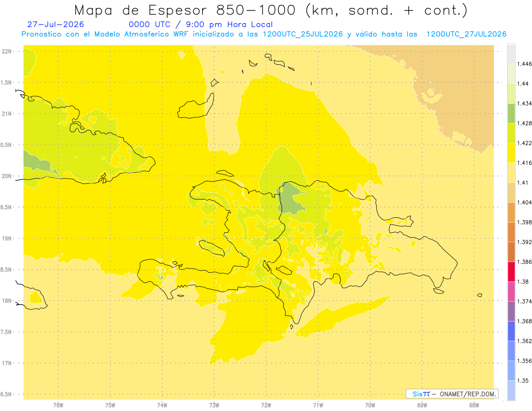Click the 73W longitude label
The height and width of the screenshot is (411, 532).
(214, 405)
